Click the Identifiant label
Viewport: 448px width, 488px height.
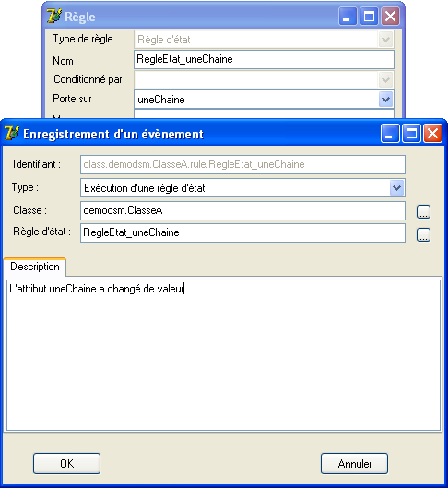(37, 164)
